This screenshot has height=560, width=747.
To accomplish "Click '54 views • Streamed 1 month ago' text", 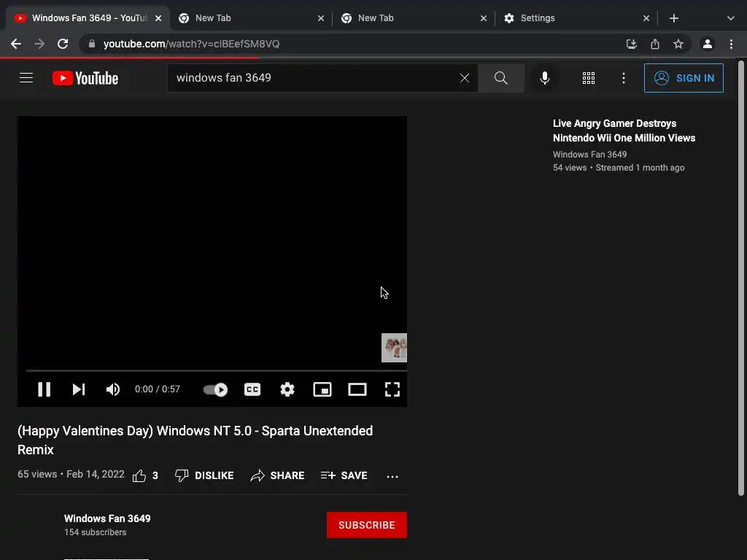I will pos(619,168).
